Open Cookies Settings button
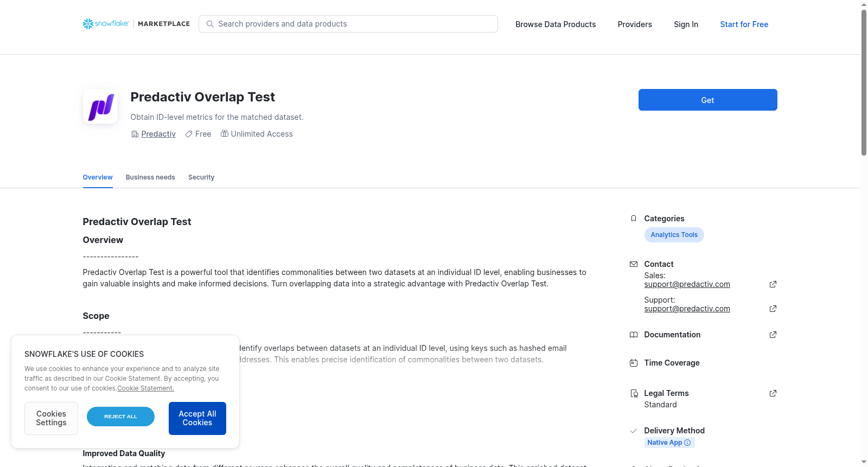 (x=51, y=418)
